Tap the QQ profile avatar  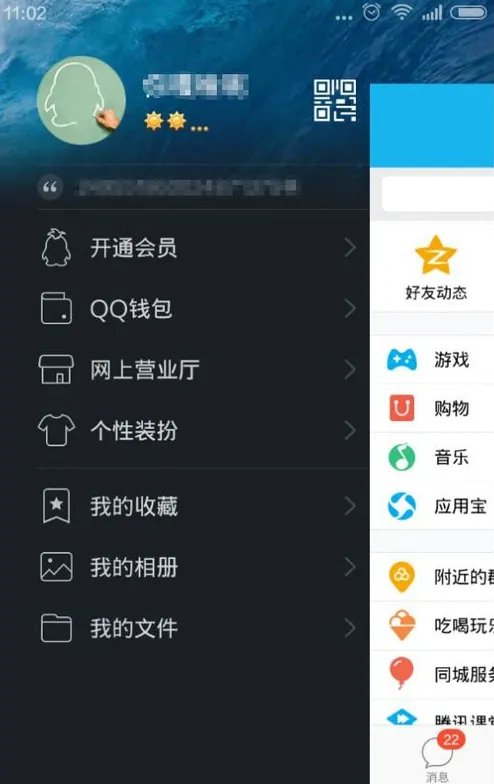point(82,100)
